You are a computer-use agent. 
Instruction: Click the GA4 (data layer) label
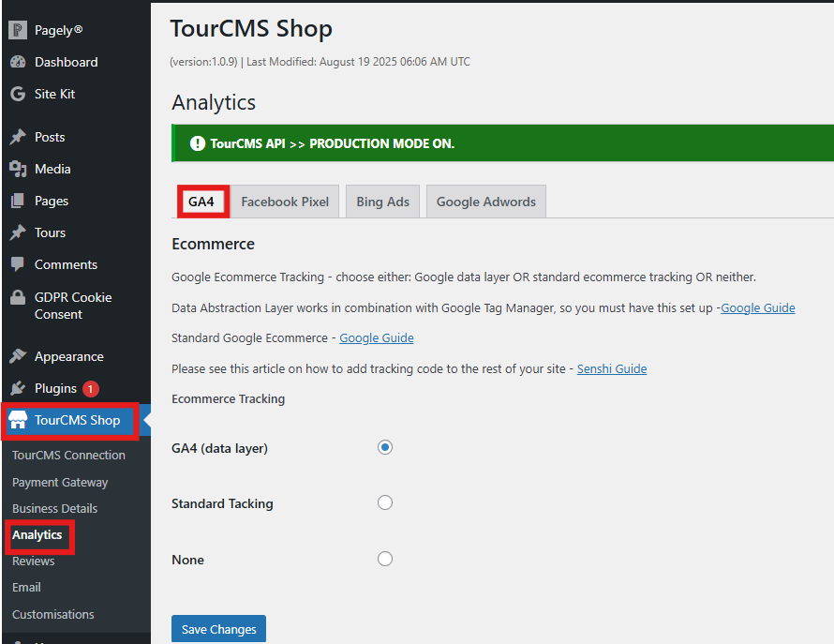(x=219, y=448)
